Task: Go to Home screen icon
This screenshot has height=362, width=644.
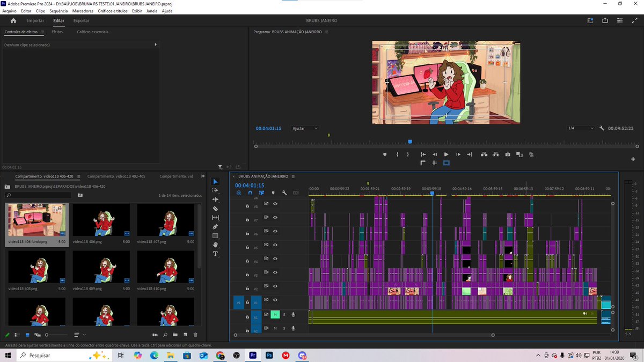Action: click(13, 20)
